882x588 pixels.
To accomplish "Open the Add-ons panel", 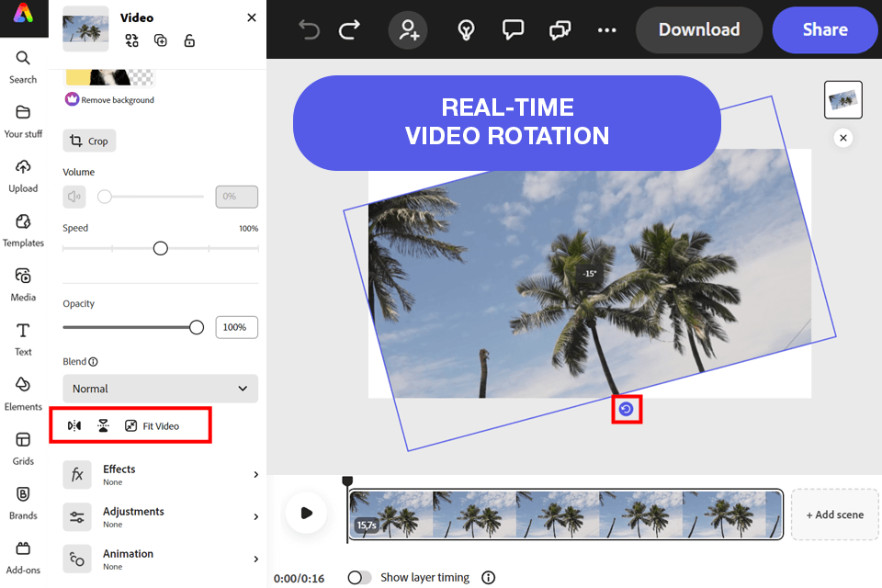I will (x=23, y=559).
